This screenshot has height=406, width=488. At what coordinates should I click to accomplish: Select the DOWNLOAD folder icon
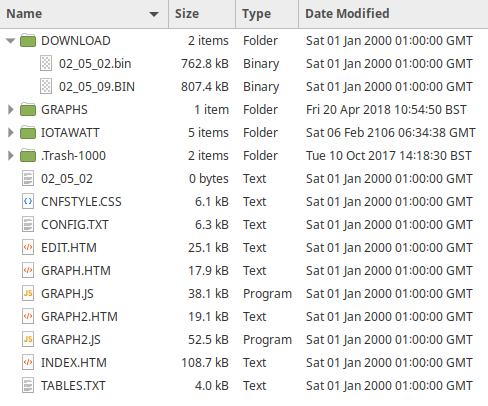pyautogui.click(x=28, y=41)
